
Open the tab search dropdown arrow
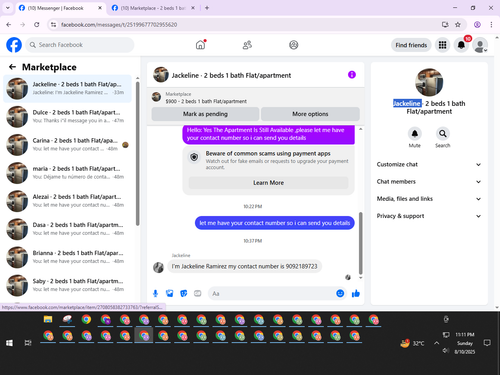[8, 8]
